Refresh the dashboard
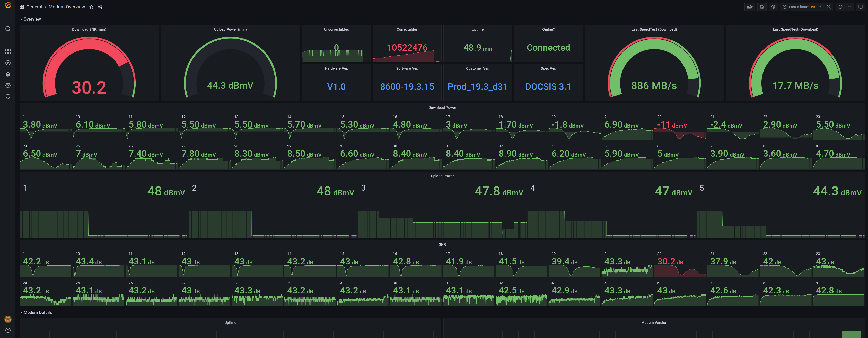The image size is (868, 338). (x=840, y=7)
